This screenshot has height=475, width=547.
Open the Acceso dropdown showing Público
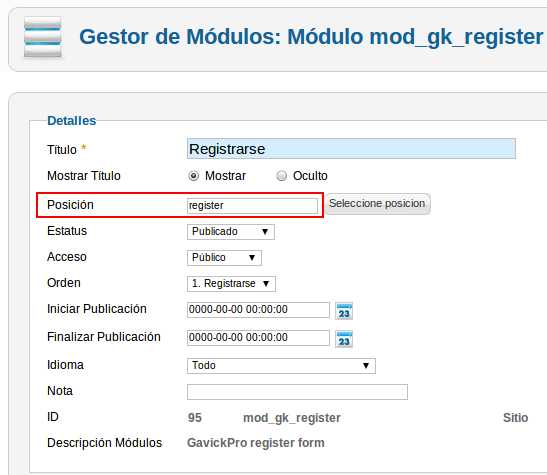click(224, 258)
